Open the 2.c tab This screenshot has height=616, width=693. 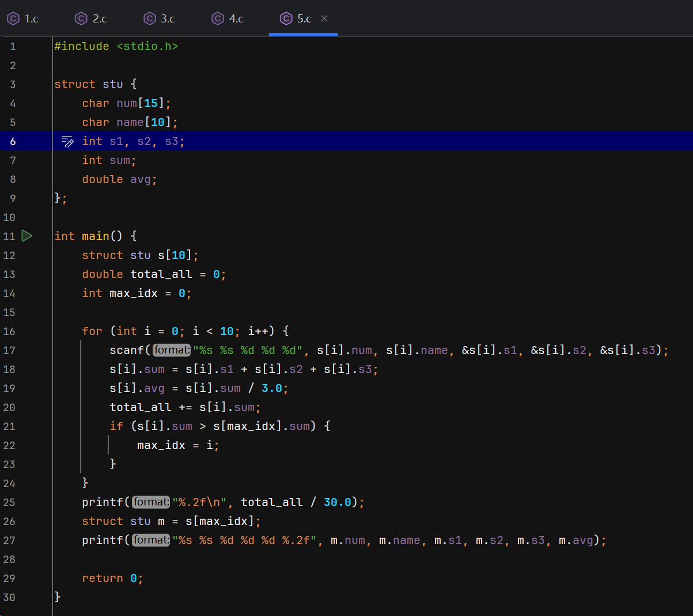point(99,19)
